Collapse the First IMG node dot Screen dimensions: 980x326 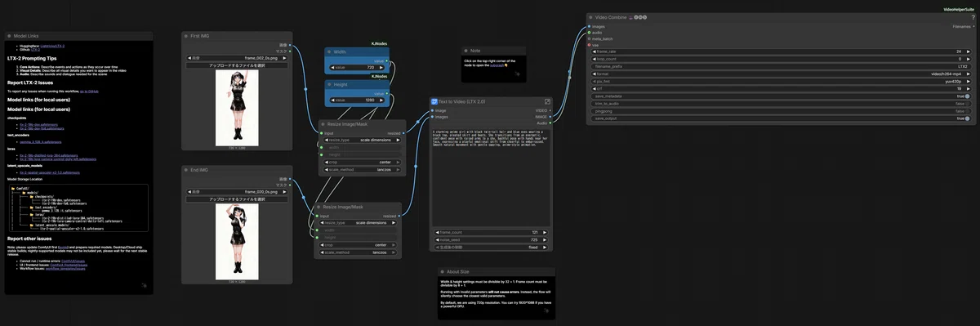coord(186,36)
